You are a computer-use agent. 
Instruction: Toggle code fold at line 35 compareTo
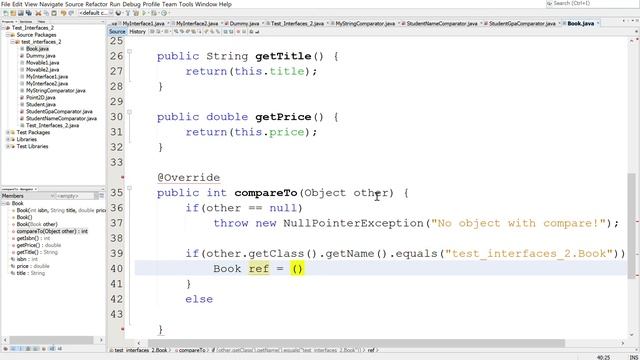pyautogui.click(x=129, y=188)
